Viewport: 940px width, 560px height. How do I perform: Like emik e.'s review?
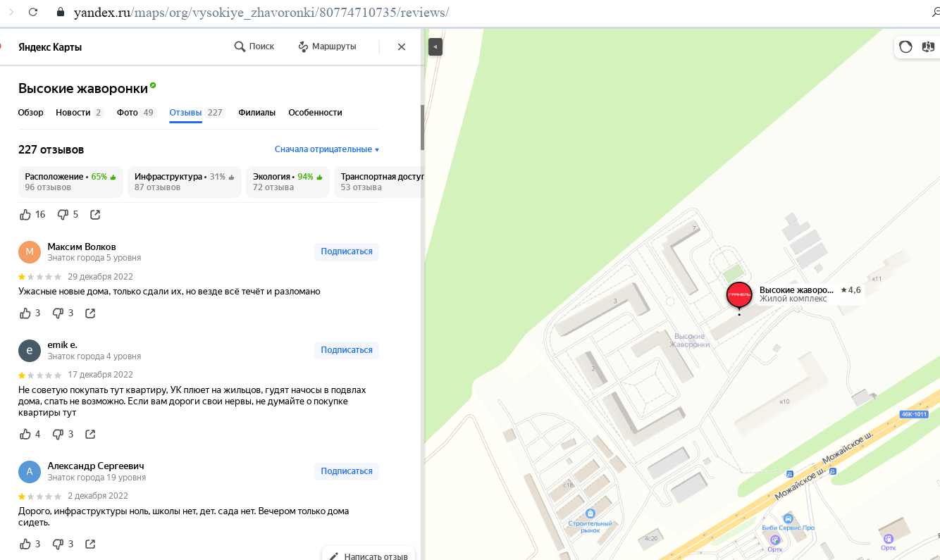25,434
